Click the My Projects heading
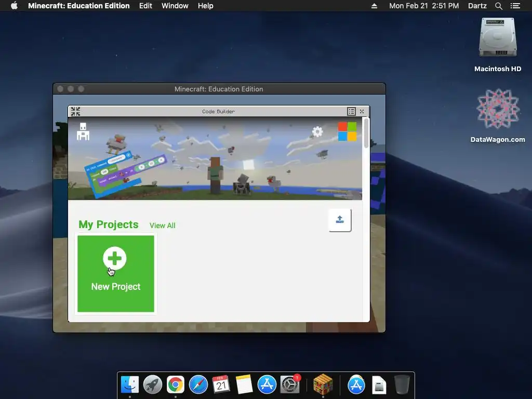This screenshot has width=532, height=399. 109,224
